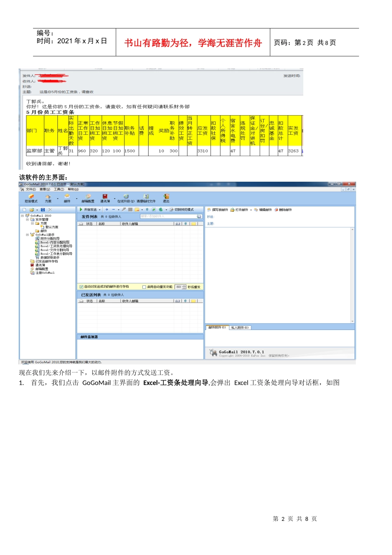Click the new file icon in left panel

point(24,210)
